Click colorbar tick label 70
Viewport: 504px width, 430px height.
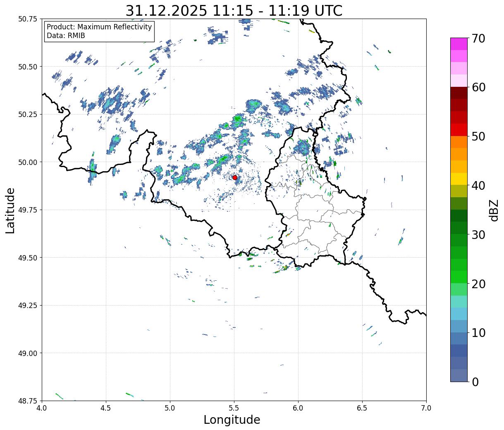[479, 38]
